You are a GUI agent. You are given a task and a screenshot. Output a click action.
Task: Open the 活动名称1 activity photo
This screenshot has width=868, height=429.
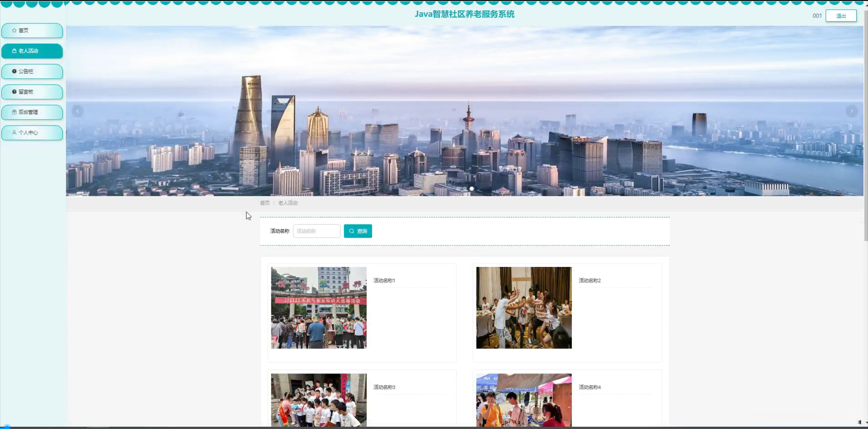[x=319, y=308]
